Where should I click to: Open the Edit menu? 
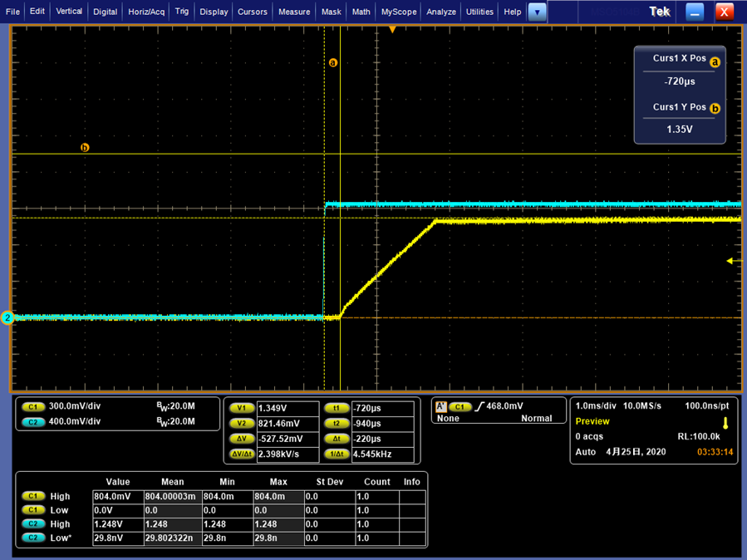click(x=37, y=12)
